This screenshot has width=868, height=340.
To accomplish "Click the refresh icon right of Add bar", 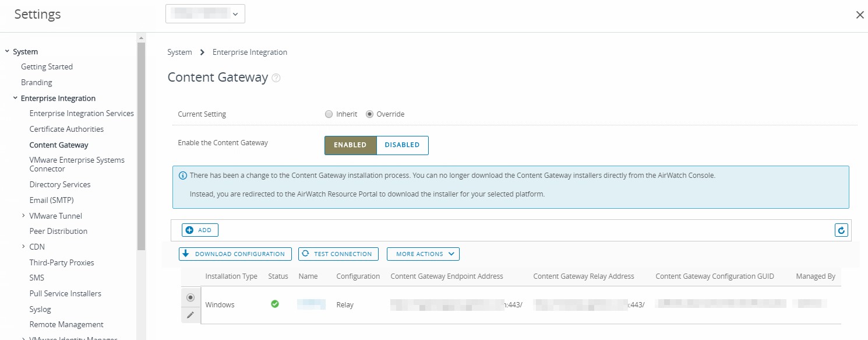I will click(x=841, y=230).
